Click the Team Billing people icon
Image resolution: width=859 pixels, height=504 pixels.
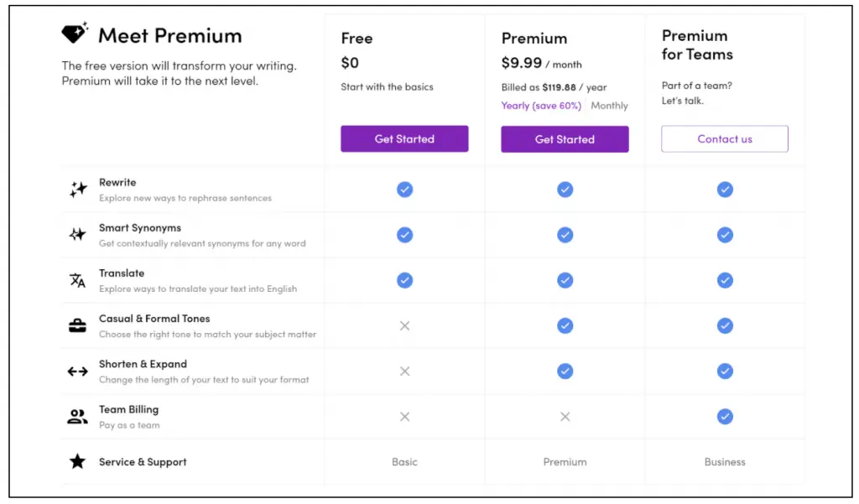[78, 416]
